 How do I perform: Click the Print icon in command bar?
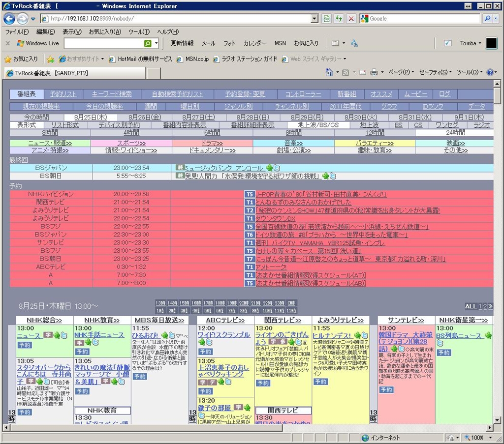click(374, 73)
